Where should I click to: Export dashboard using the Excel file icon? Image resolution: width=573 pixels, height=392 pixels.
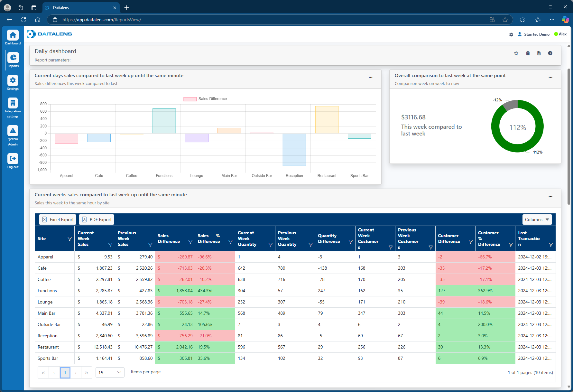click(539, 53)
